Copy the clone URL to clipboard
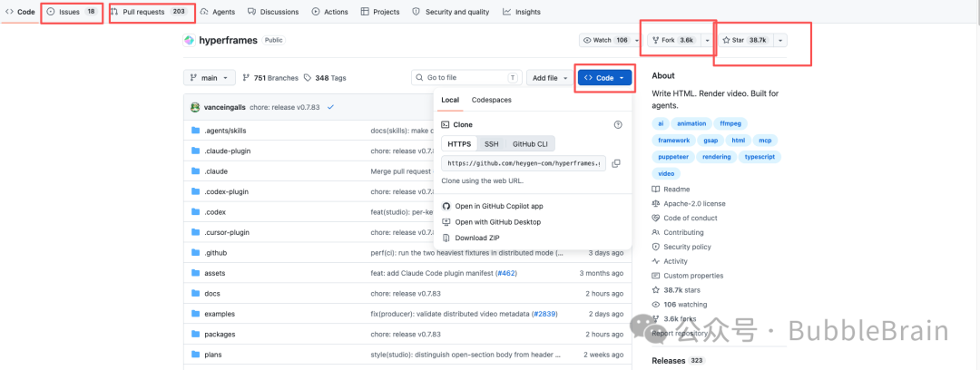Screen dimensions: 980x370 click(x=615, y=164)
